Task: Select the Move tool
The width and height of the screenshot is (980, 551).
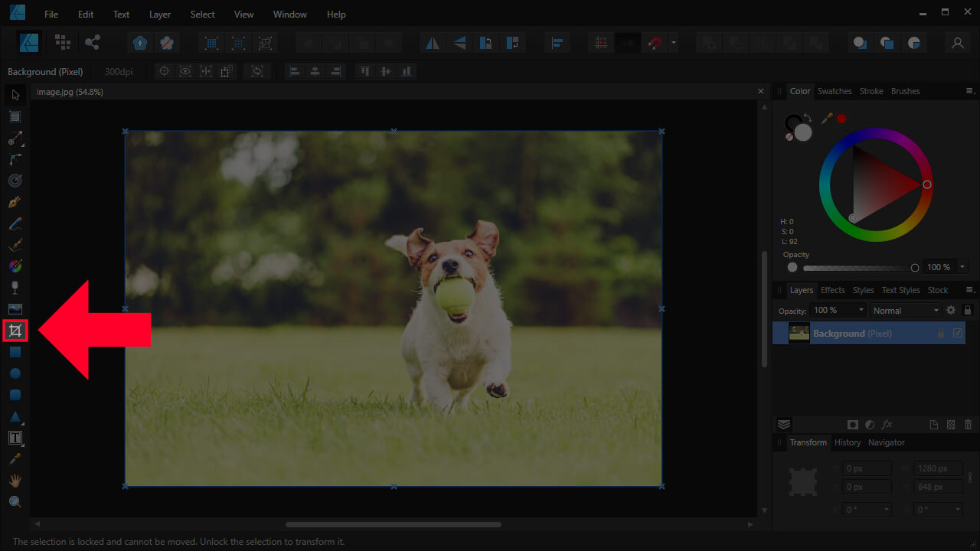Action: click(x=15, y=95)
